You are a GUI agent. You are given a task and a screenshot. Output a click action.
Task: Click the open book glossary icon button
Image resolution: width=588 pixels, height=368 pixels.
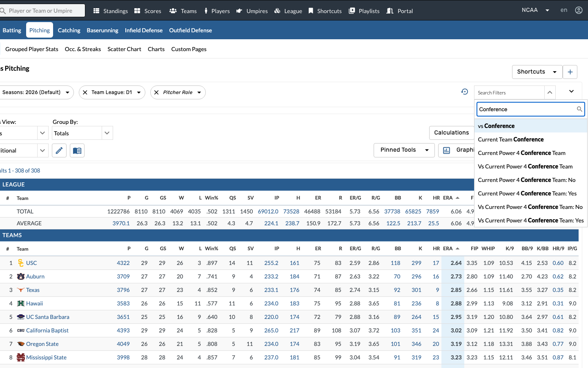coord(77,150)
